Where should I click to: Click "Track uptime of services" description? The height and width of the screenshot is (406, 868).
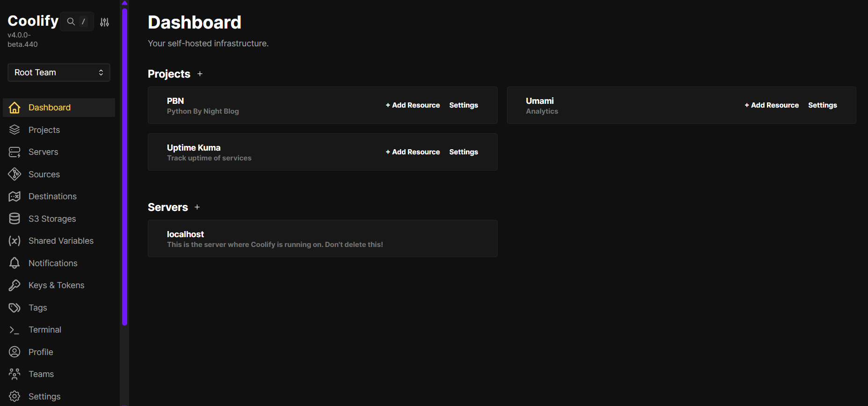pyautogui.click(x=209, y=158)
